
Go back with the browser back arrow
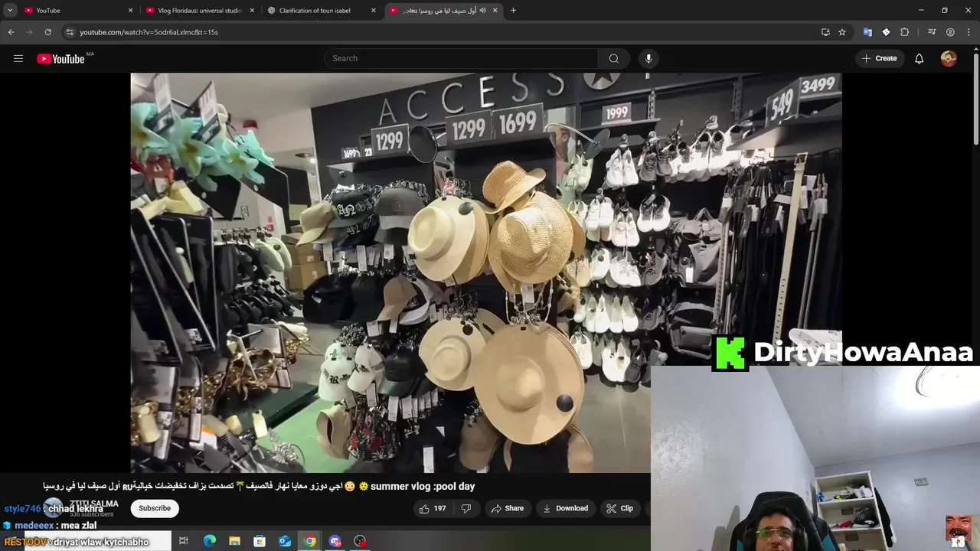(x=11, y=32)
